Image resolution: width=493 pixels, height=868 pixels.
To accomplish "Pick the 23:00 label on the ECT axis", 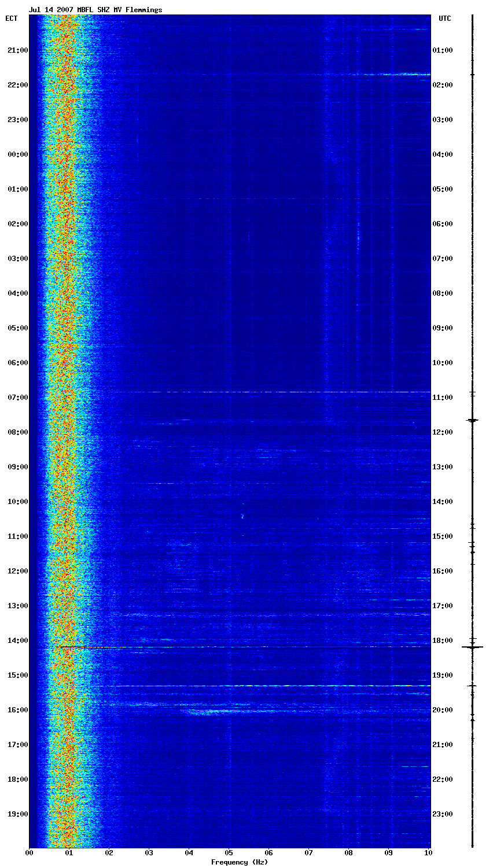I will (x=17, y=120).
